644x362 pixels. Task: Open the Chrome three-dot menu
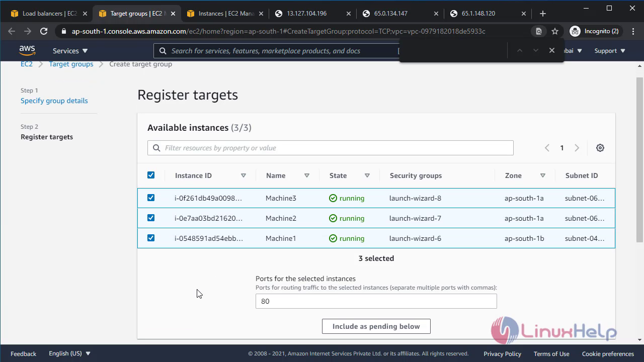tap(632, 31)
